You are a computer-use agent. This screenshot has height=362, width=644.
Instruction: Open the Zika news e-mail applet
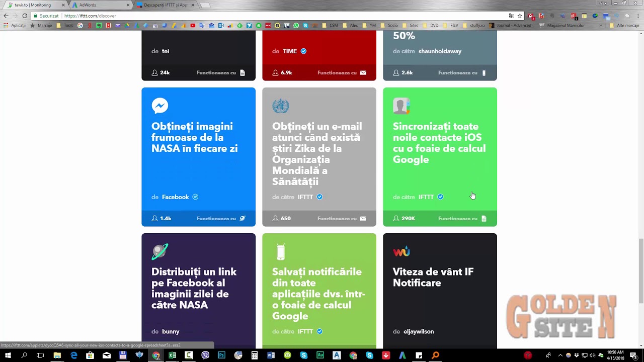(319, 157)
